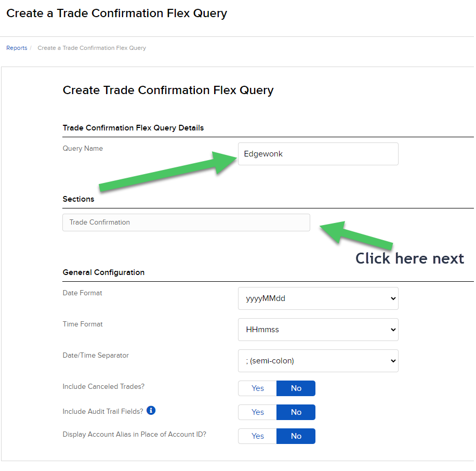Click the Create a Trade Confirmation breadcrumb
This screenshot has height=471, width=476.
coord(91,48)
